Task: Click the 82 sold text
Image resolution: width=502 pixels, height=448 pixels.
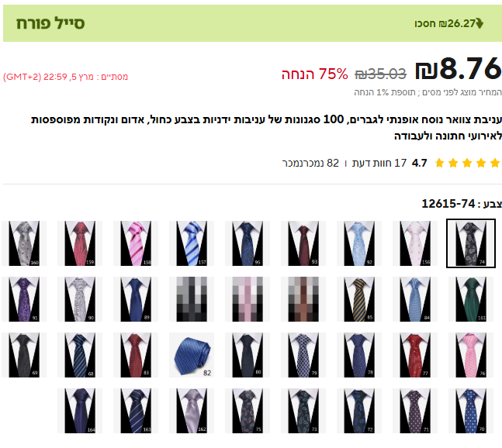Action: pos(310,163)
